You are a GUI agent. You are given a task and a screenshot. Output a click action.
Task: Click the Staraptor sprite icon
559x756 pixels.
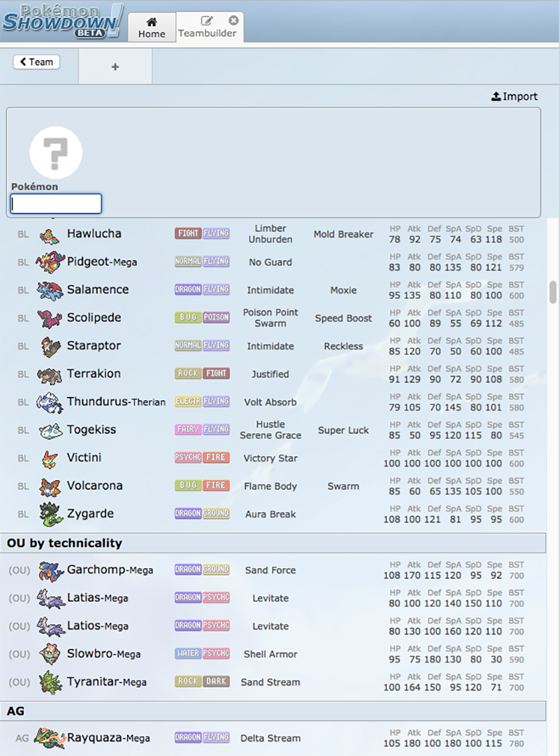tap(50, 346)
